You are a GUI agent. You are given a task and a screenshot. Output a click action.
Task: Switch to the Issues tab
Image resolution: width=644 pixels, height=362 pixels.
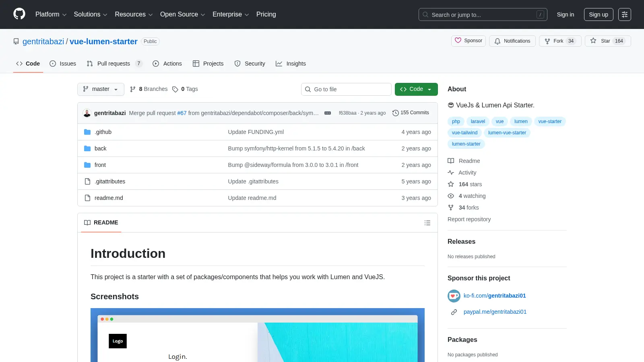point(63,64)
